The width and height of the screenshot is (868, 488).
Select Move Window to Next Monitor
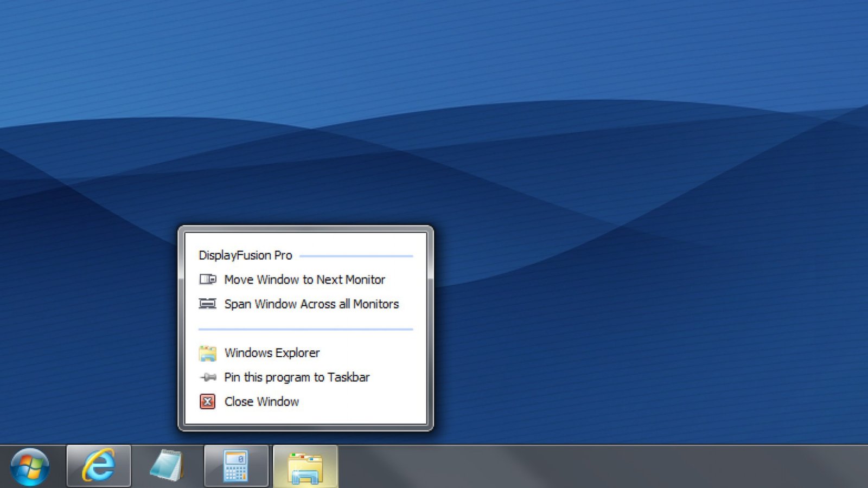(304, 280)
